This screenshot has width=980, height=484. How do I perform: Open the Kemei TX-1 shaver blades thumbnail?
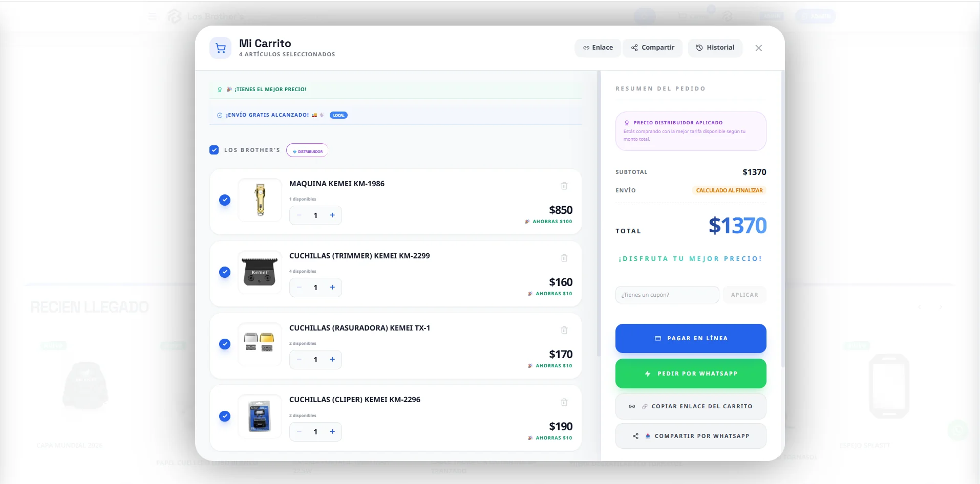(x=260, y=344)
